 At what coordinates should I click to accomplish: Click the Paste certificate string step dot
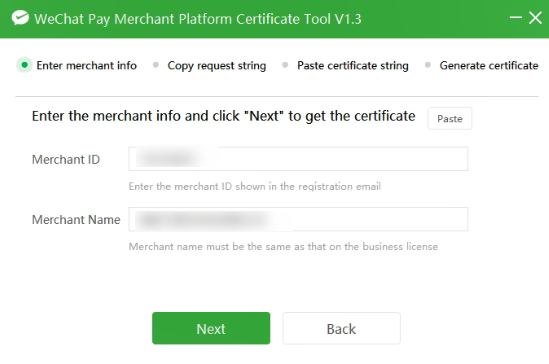[285, 65]
